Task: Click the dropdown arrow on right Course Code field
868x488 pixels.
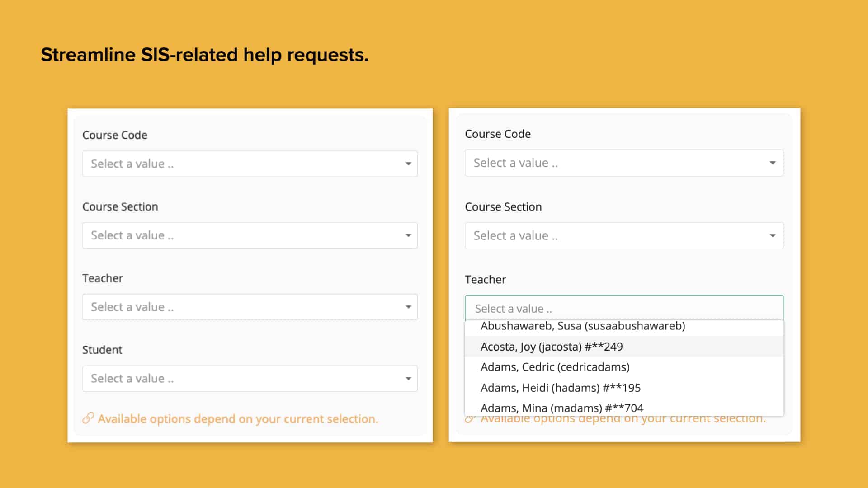Action: tap(773, 163)
